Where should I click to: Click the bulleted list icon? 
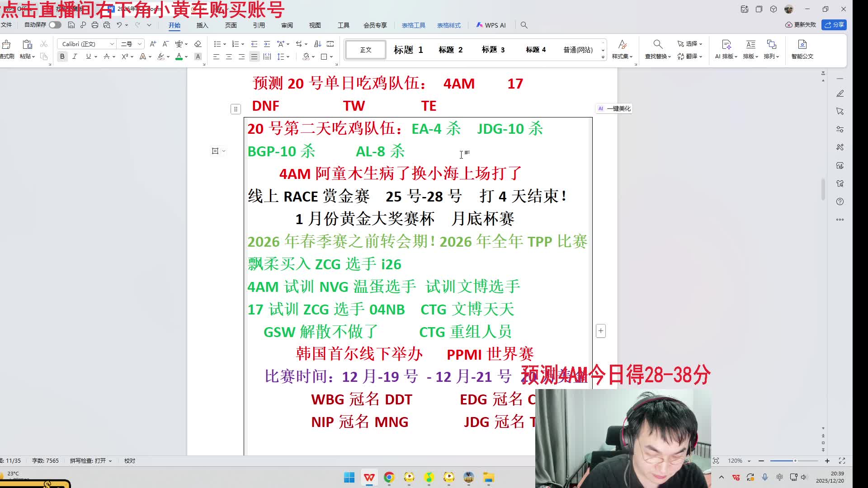pyautogui.click(x=217, y=44)
